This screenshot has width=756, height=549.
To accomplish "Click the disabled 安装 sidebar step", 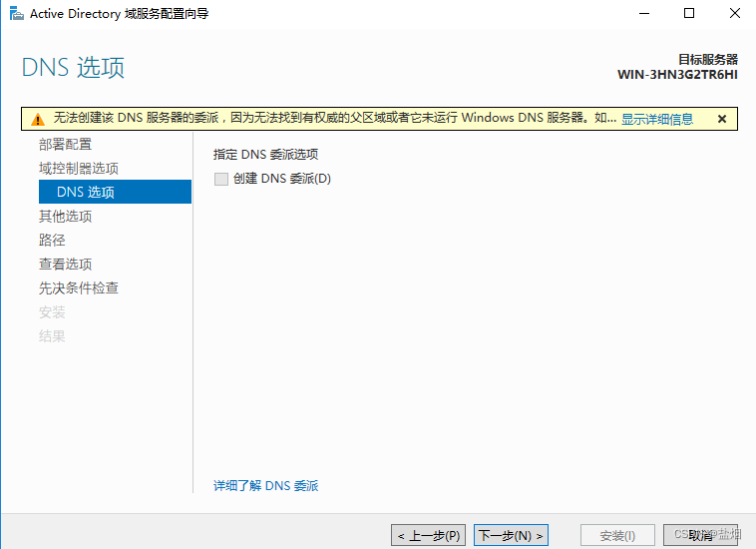I will point(52,312).
